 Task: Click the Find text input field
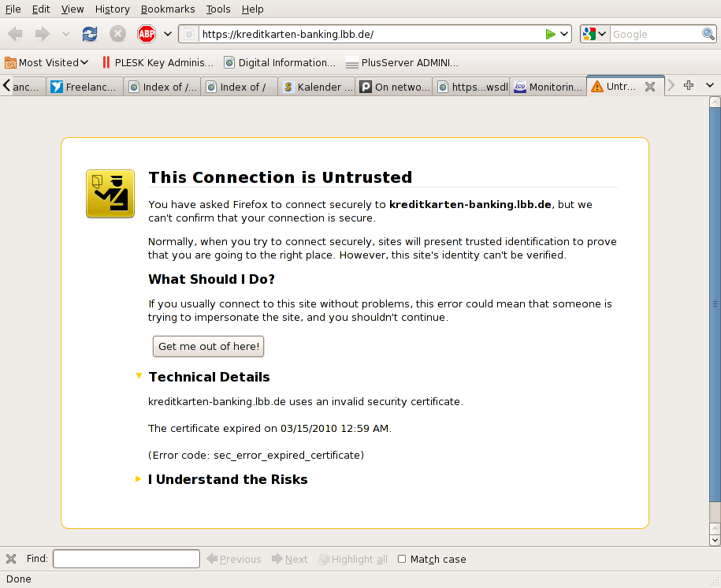(x=126, y=559)
